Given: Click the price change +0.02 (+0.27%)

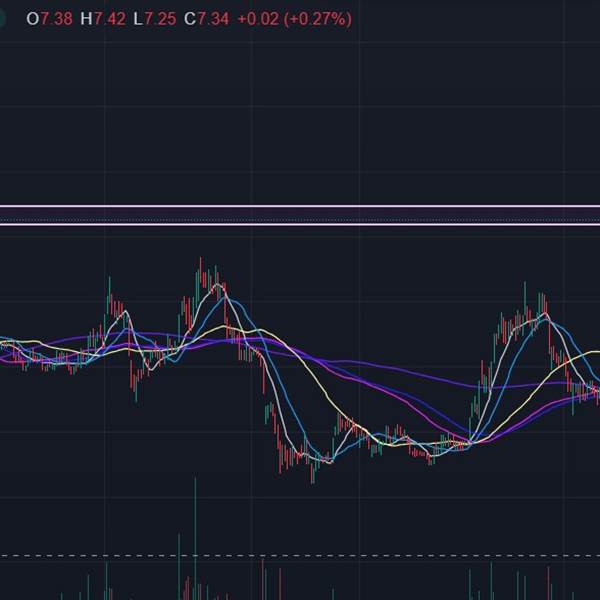Looking at the screenshot, I should tap(294, 19).
